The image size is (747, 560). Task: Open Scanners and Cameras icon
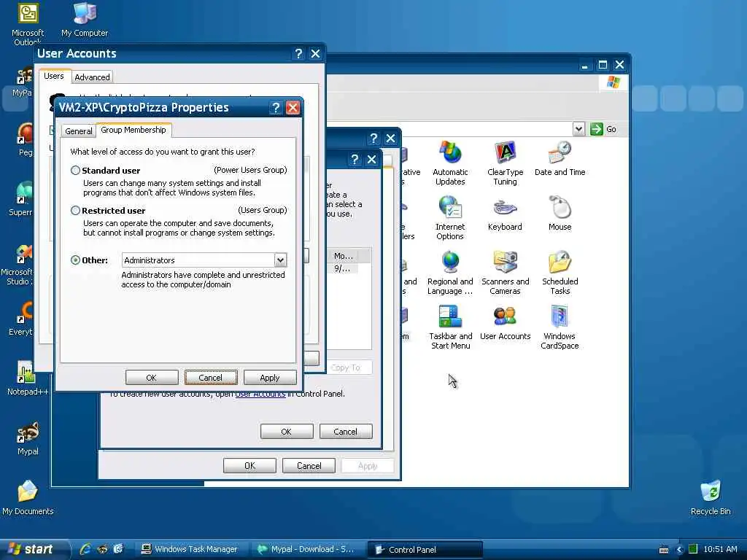point(505,273)
